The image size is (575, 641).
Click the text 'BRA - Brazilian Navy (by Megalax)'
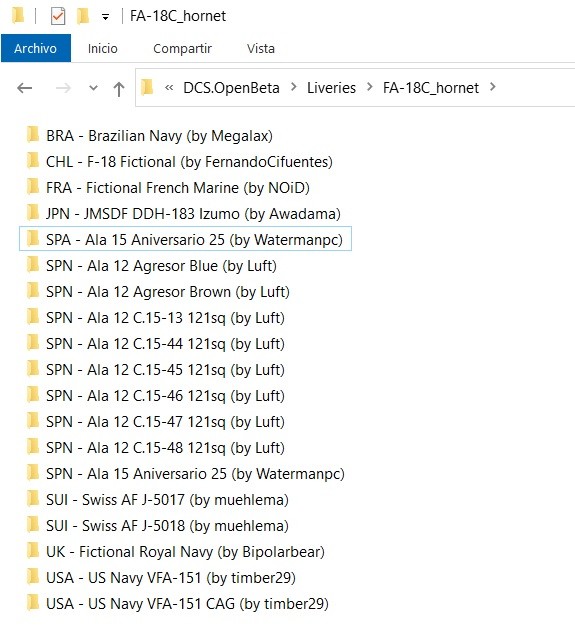pyautogui.click(x=159, y=136)
